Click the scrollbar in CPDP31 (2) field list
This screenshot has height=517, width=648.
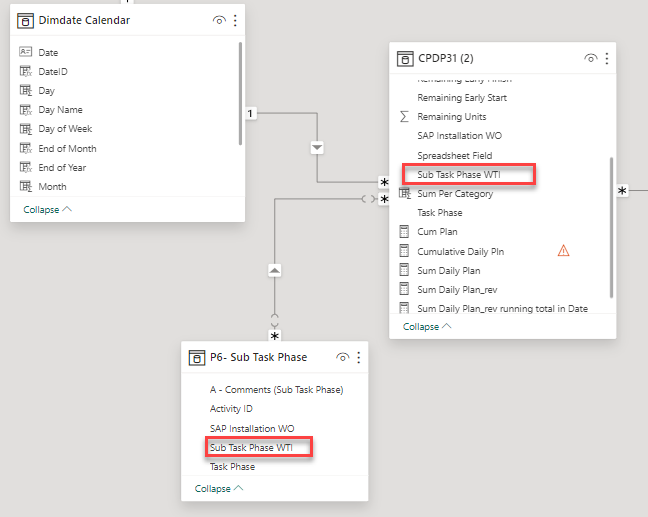click(x=611, y=227)
